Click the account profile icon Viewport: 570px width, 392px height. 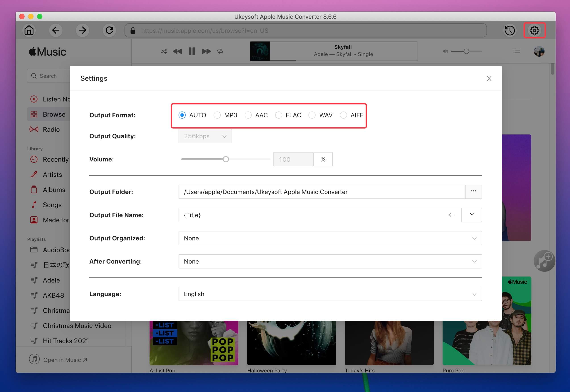click(539, 52)
